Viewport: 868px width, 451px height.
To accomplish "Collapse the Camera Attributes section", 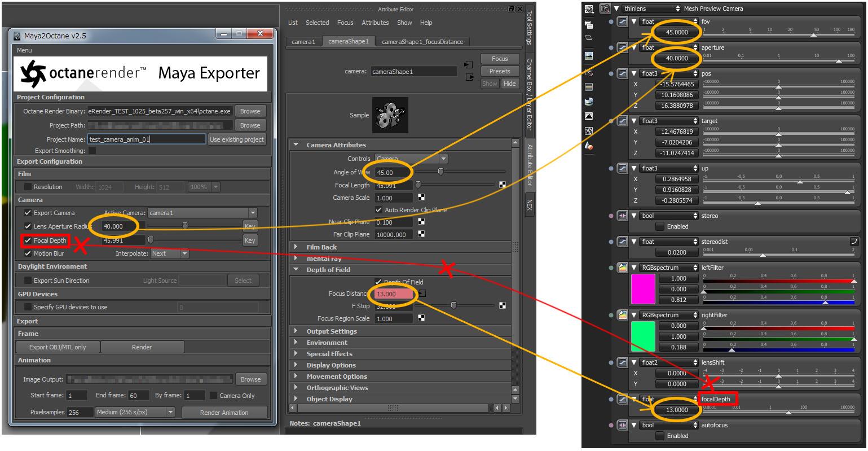I will click(x=296, y=145).
